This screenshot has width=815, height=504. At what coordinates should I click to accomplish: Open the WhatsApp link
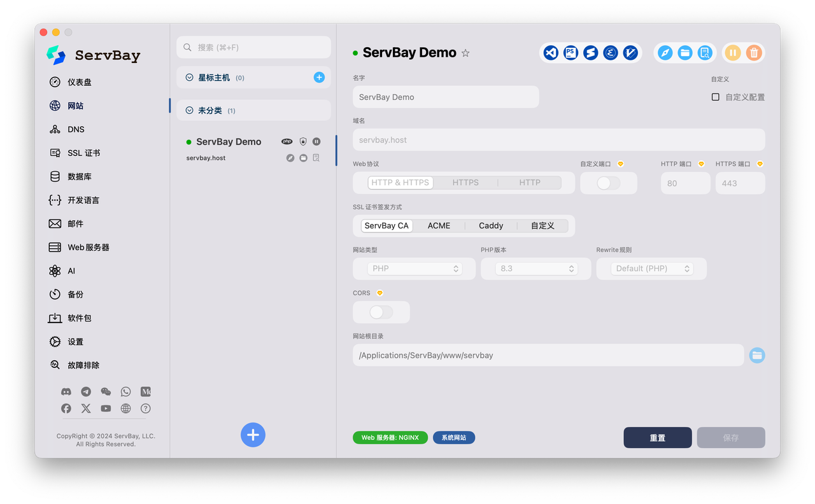(x=125, y=392)
